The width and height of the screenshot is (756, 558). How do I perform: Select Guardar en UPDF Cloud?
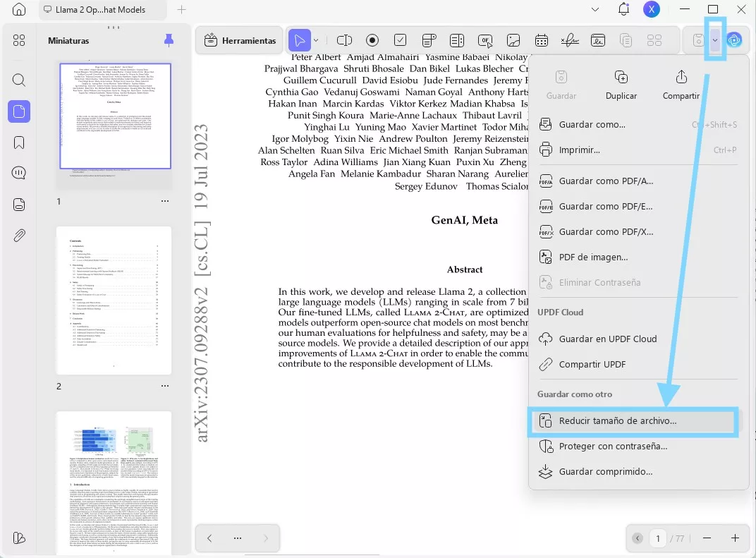pyautogui.click(x=638, y=339)
